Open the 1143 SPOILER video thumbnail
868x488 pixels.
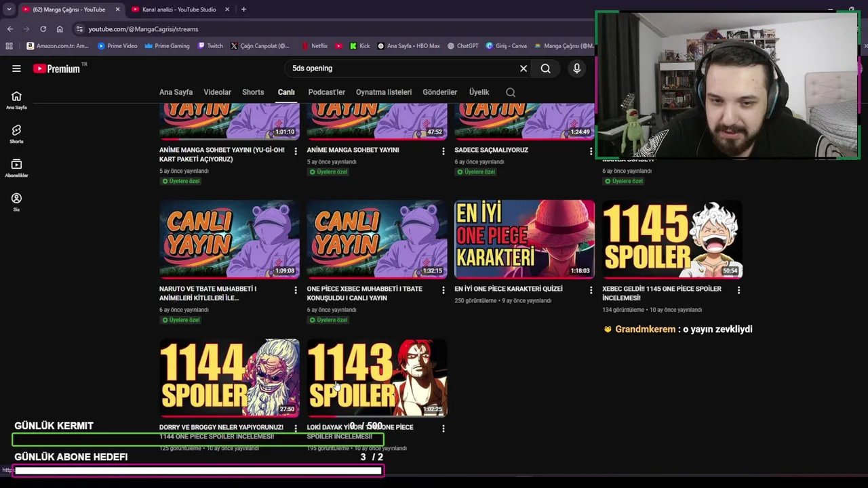coord(377,378)
